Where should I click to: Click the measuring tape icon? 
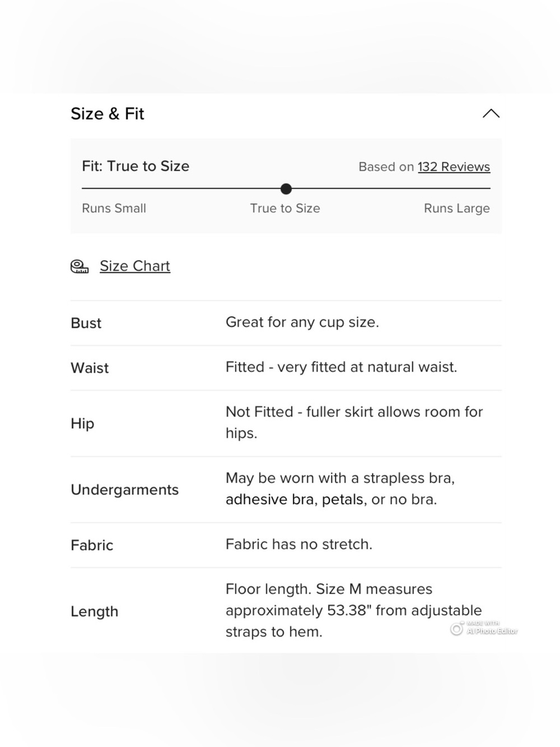point(80,267)
